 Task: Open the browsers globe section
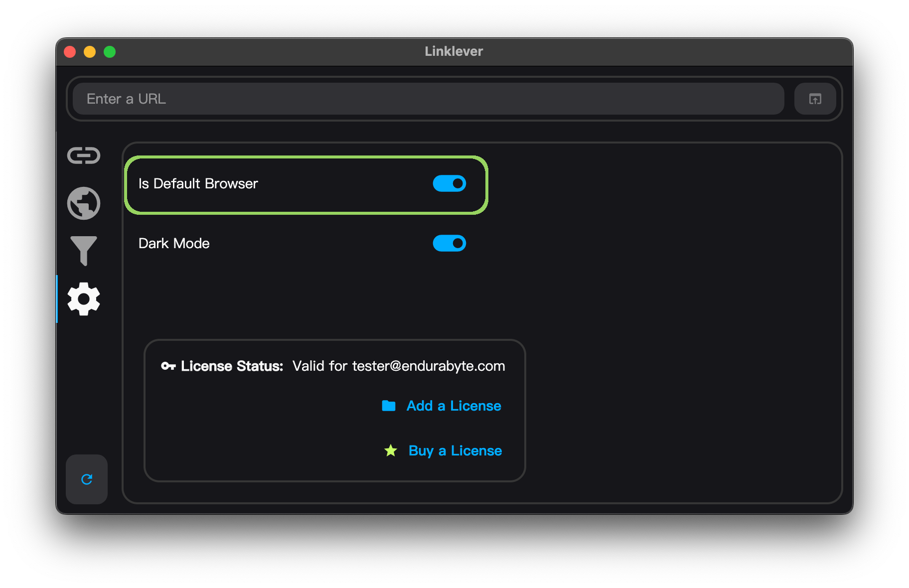[84, 203]
